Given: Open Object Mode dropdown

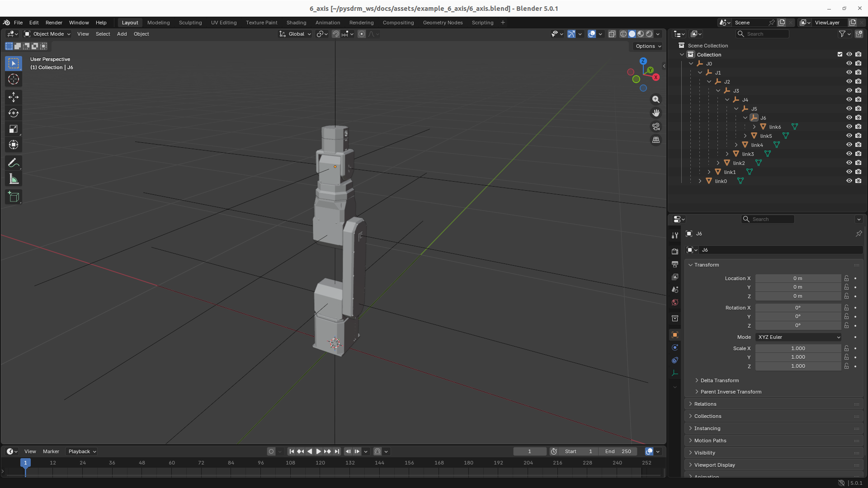Looking at the screenshot, I should click(x=47, y=34).
